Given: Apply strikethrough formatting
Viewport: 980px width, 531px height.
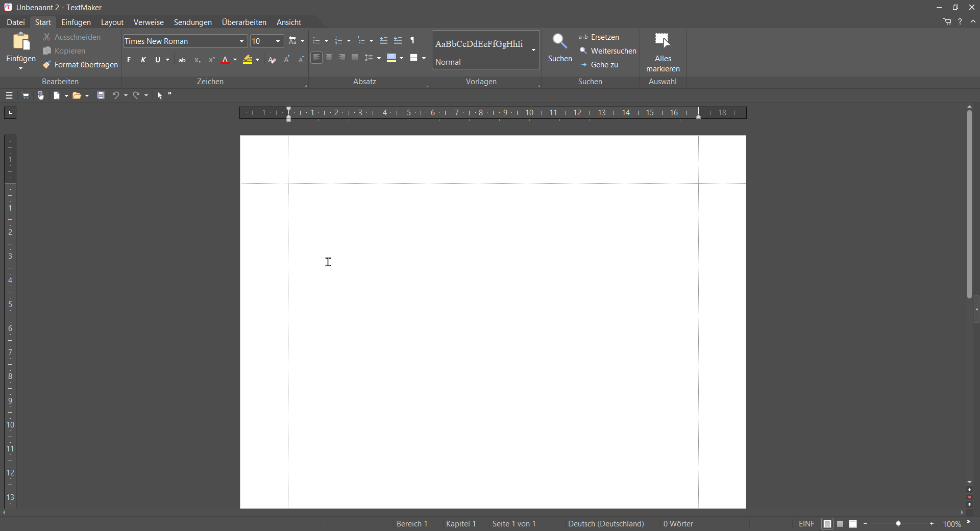Looking at the screenshot, I should pos(182,60).
